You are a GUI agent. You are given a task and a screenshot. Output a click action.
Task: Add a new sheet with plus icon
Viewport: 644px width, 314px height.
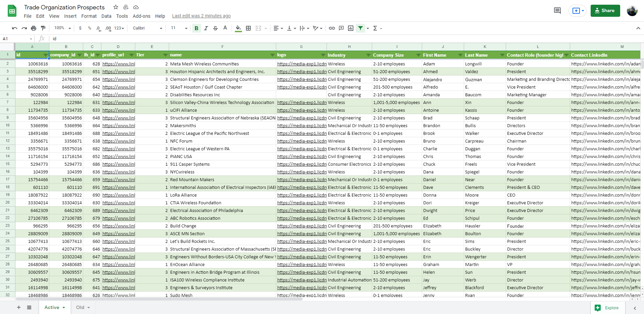tap(19, 307)
